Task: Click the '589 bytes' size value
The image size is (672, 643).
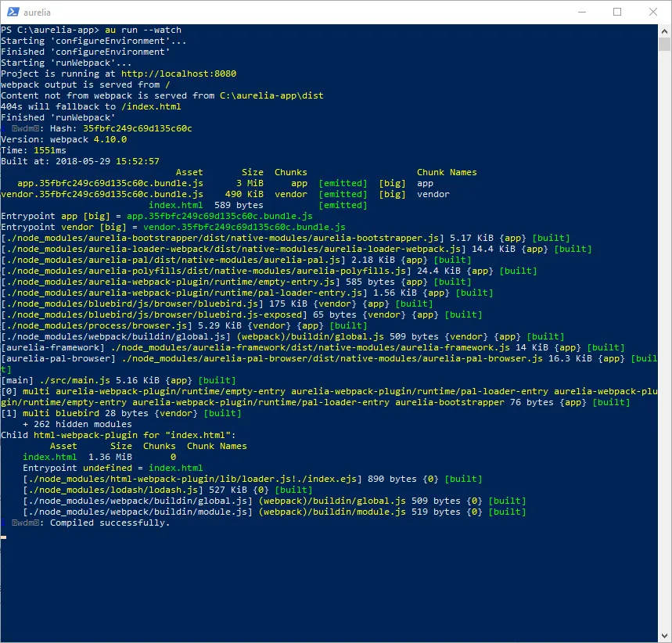Action: tap(239, 205)
